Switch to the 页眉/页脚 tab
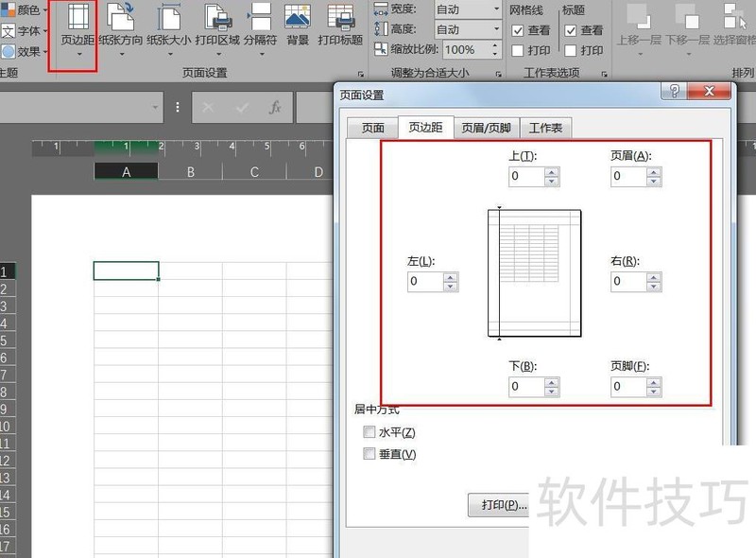 click(486, 128)
